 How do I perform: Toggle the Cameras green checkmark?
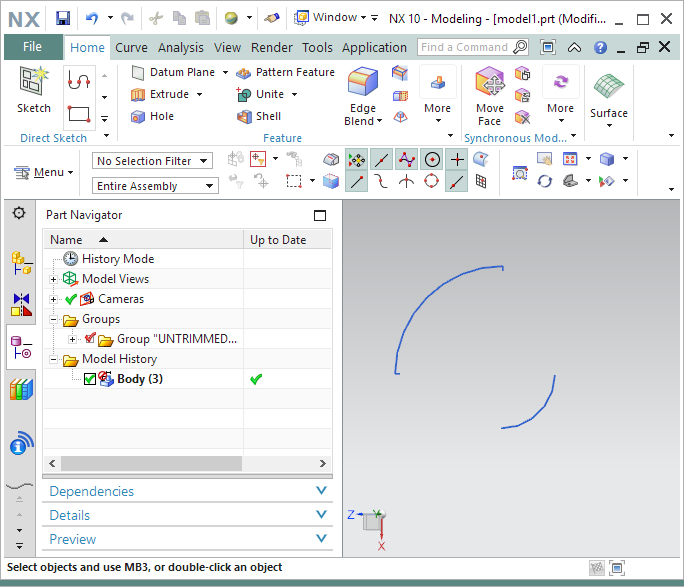(71, 299)
